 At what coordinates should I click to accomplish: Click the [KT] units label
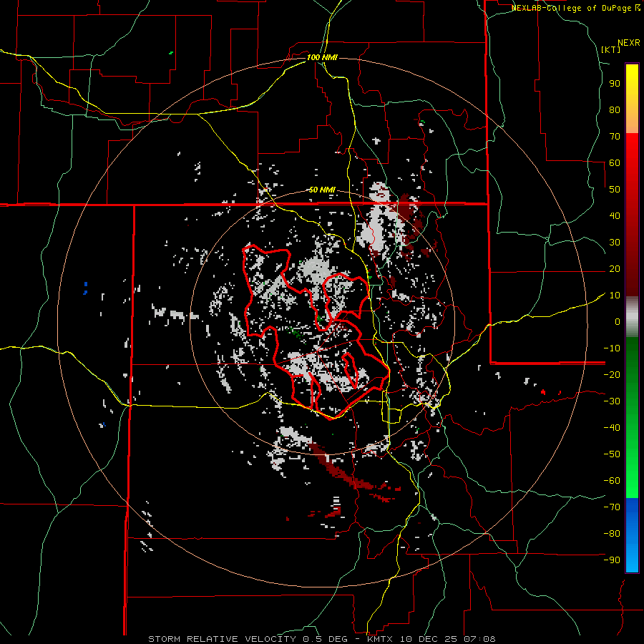click(611, 49)
